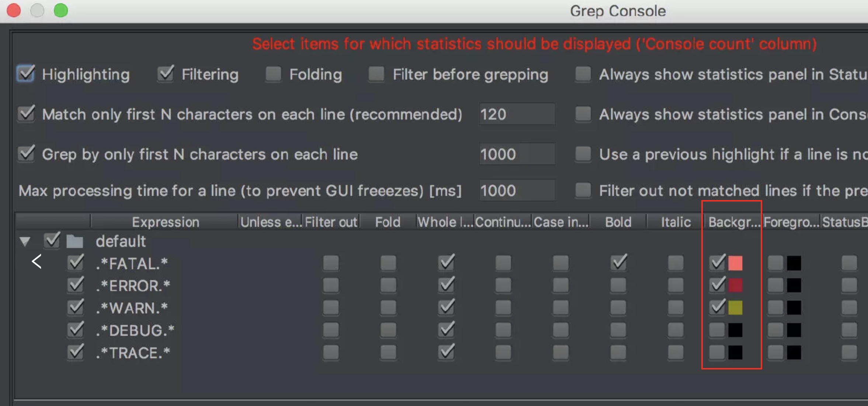The width and height of the screenshot is (868, 406).
Task: Open the FATAL background color swatch
Action: click(x=735, y=263)
